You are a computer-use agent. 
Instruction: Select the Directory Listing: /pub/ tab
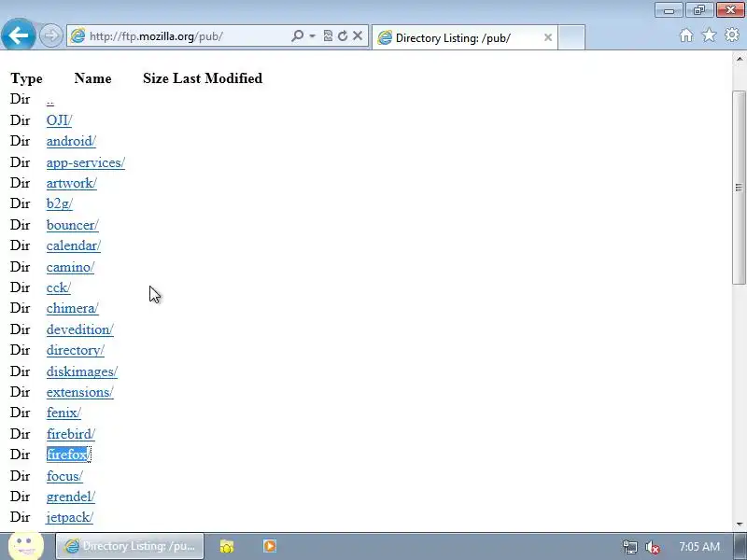coord(464,37)
